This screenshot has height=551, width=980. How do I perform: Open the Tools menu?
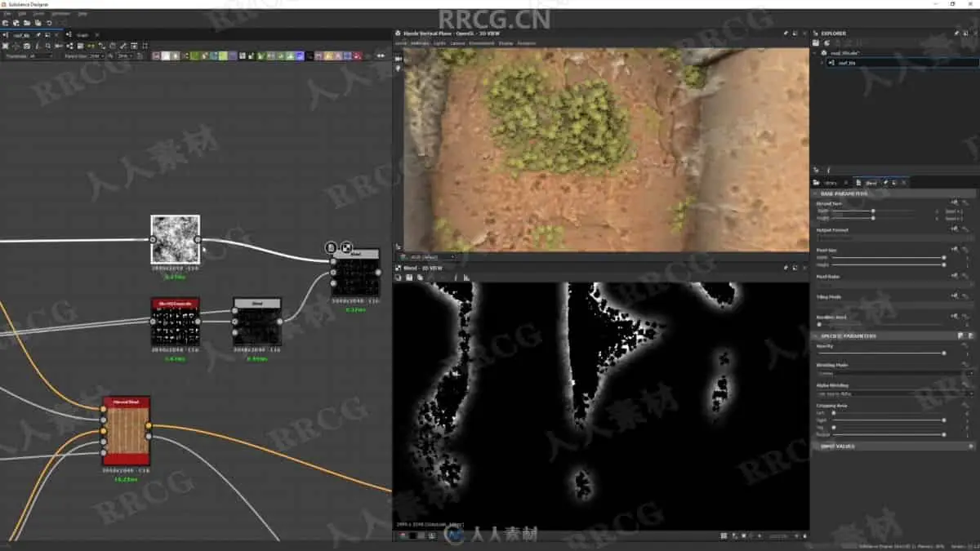click(x=38, y=14)
